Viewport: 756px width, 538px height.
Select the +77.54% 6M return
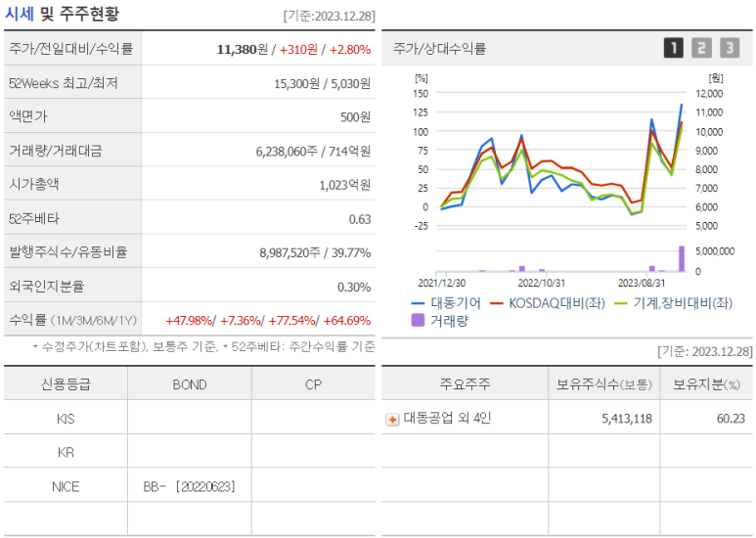point(291,321)
